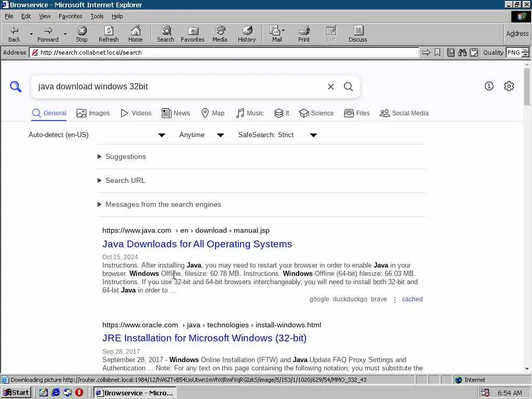Launch Opera from quick launch
Screen dimensions: 532x399
79,393
